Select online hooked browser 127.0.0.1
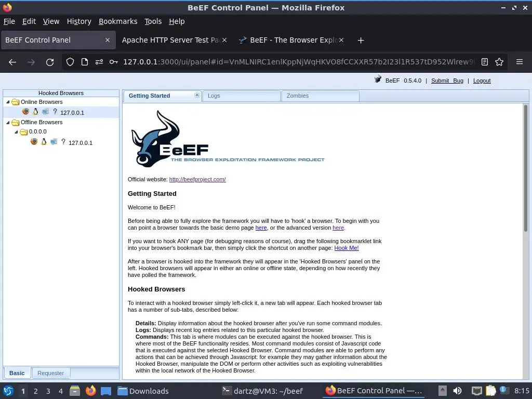This screenshot has width=532, height=399. [x=61, y=112]
